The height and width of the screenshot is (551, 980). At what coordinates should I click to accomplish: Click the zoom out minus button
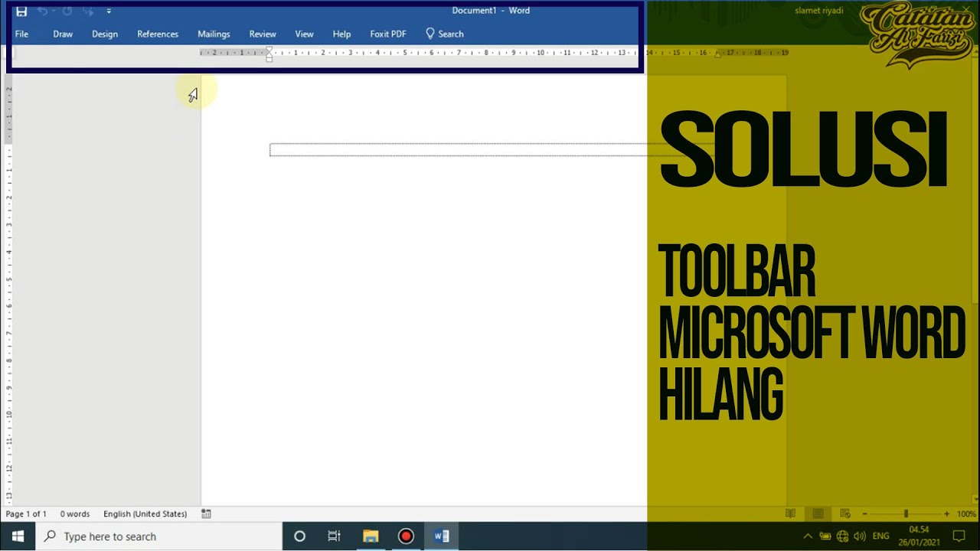point(864,514)
